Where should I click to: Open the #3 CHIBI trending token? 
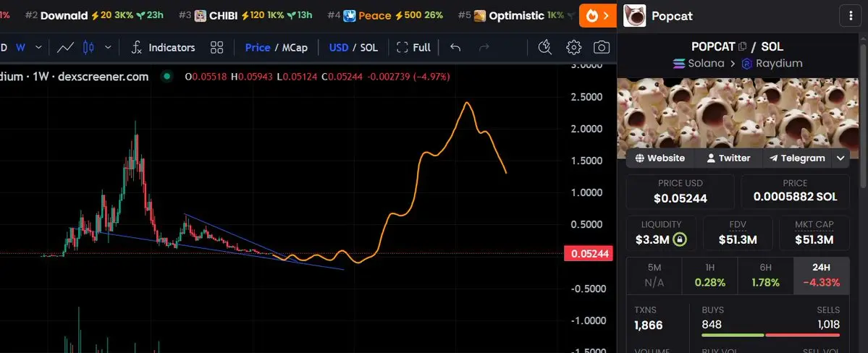click(x=245, y=15)
